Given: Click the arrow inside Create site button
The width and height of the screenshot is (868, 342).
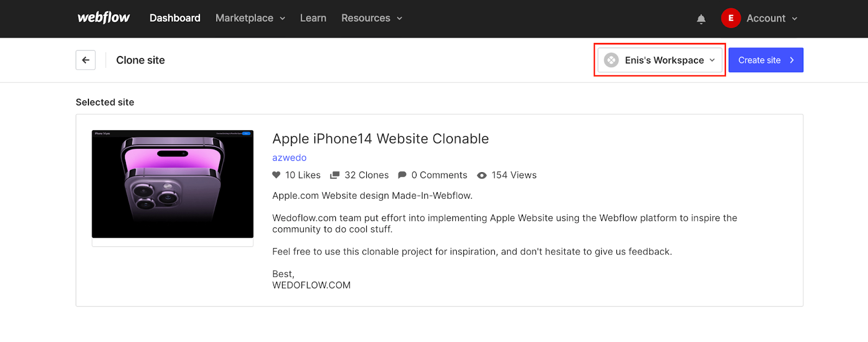Looking at the screenshot, I should click(792, 60).
